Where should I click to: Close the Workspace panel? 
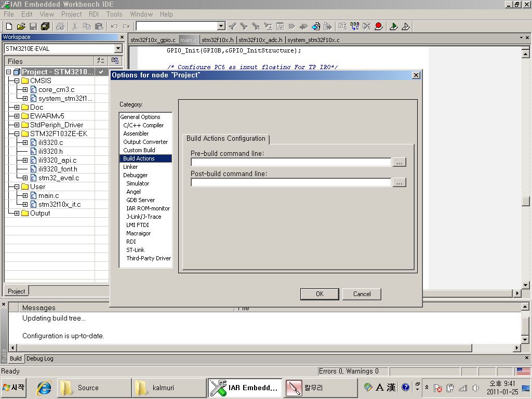pyautogui.click(x=122, y=37)
